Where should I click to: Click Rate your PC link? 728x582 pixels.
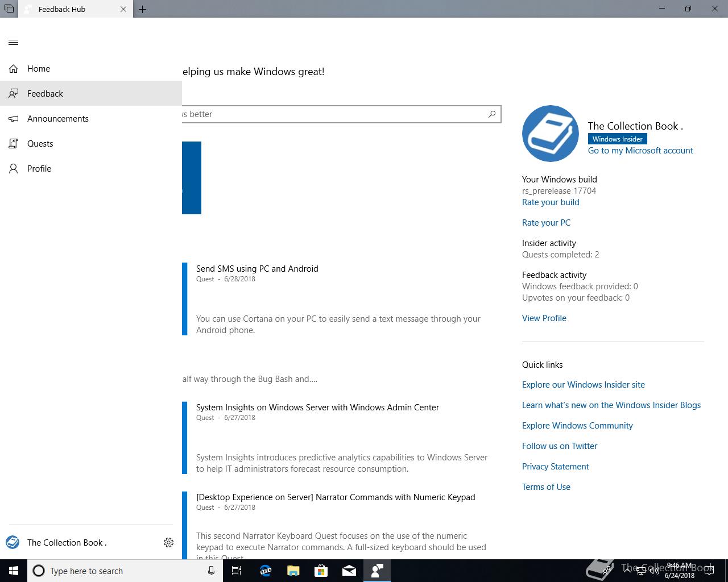pyautogui.click(x=546, y=223)
